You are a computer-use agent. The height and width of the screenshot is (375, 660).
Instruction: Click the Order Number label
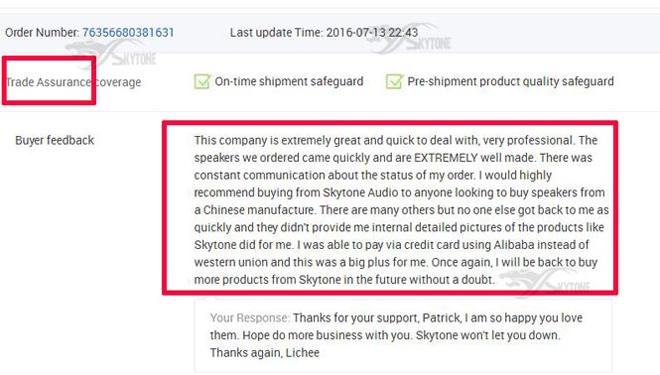(42, 32)
